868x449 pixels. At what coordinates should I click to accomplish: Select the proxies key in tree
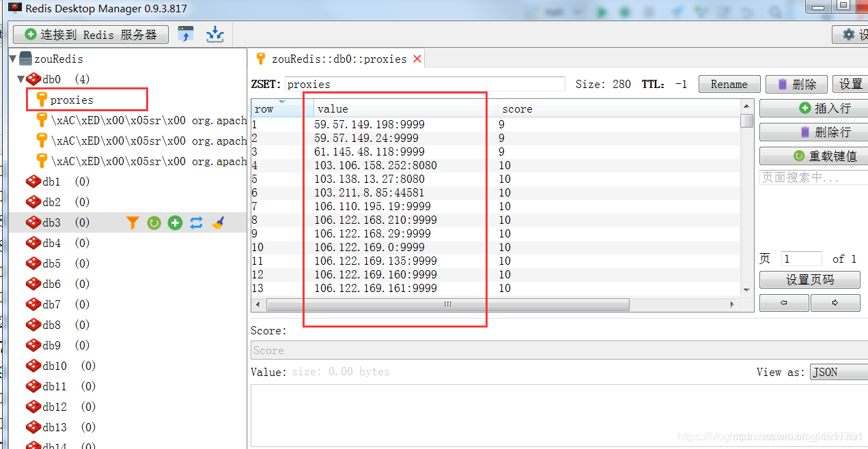[x=72, y=100]
